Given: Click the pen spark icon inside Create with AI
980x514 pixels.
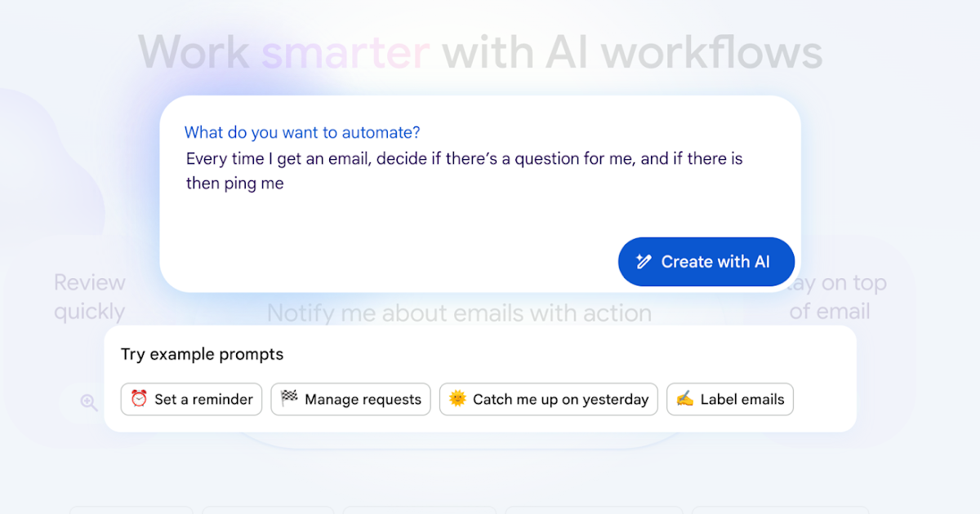Looking at the screenshot, I should (x=644, y=261).
